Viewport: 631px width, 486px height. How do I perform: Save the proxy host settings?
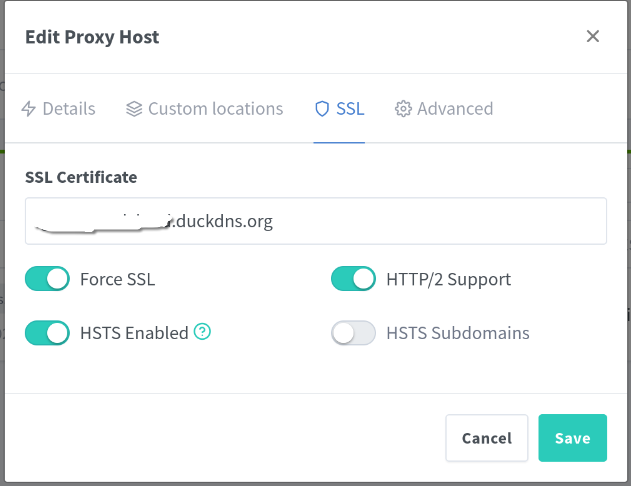tap(572, 438)
